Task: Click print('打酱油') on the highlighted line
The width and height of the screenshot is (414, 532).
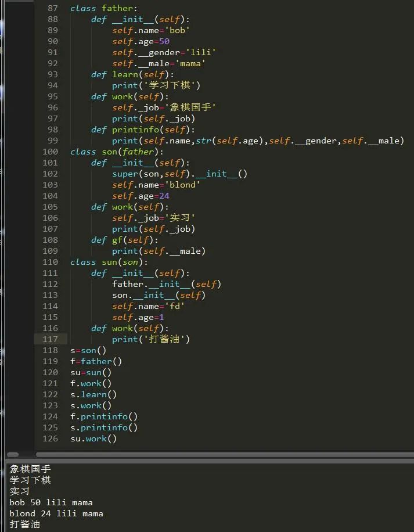Action: click(x=151, y=339)
